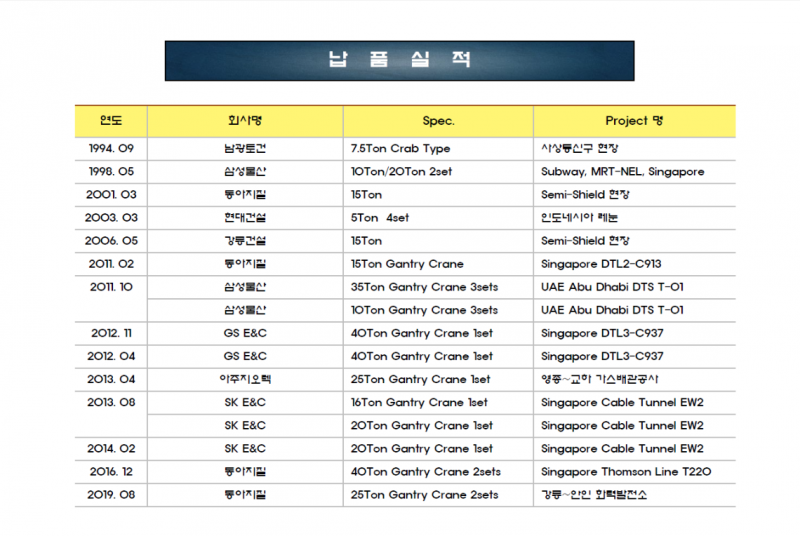Click the 10Ton/20Ton 2set spec cell
The width and height of the screenshot is (800, 536).
pyautogui.click(x=401, y=172)
